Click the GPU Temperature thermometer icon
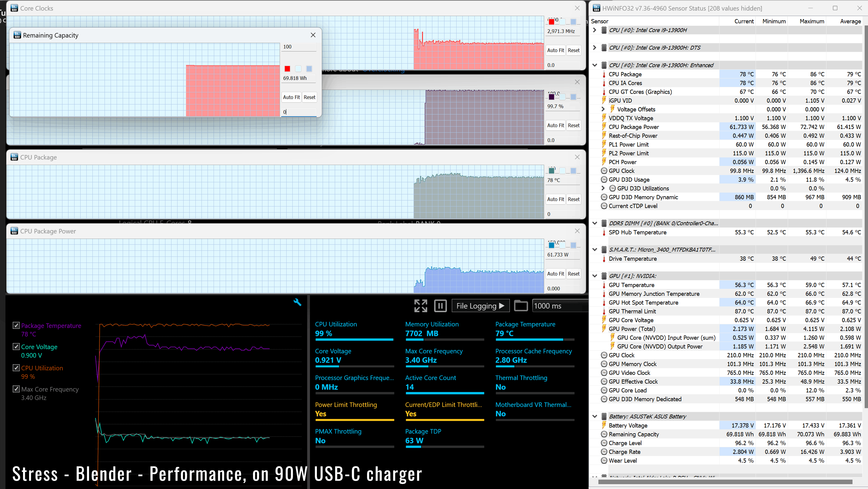The width and height of the screenshot is (868, 489). click(604, 285)
